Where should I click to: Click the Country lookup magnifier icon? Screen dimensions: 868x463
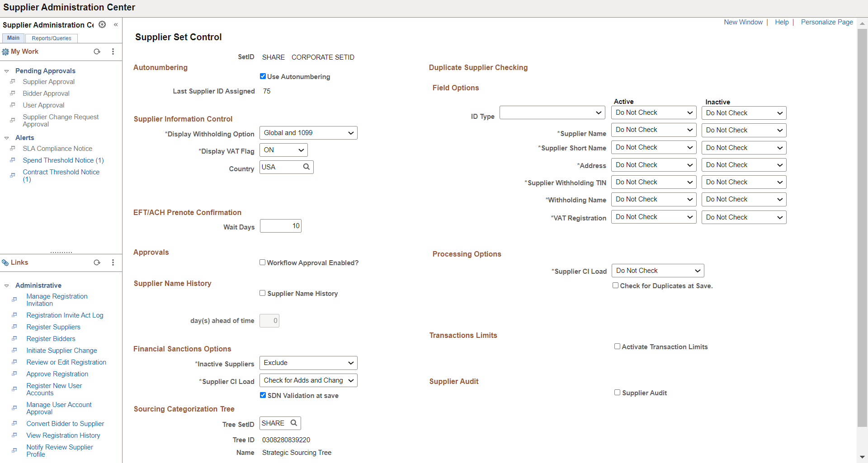307,167
